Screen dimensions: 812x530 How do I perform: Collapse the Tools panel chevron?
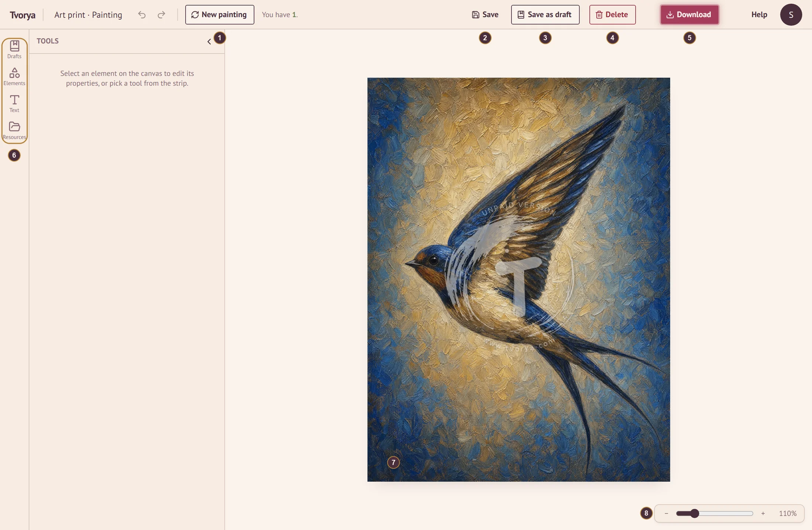click(x=209, y=41)
